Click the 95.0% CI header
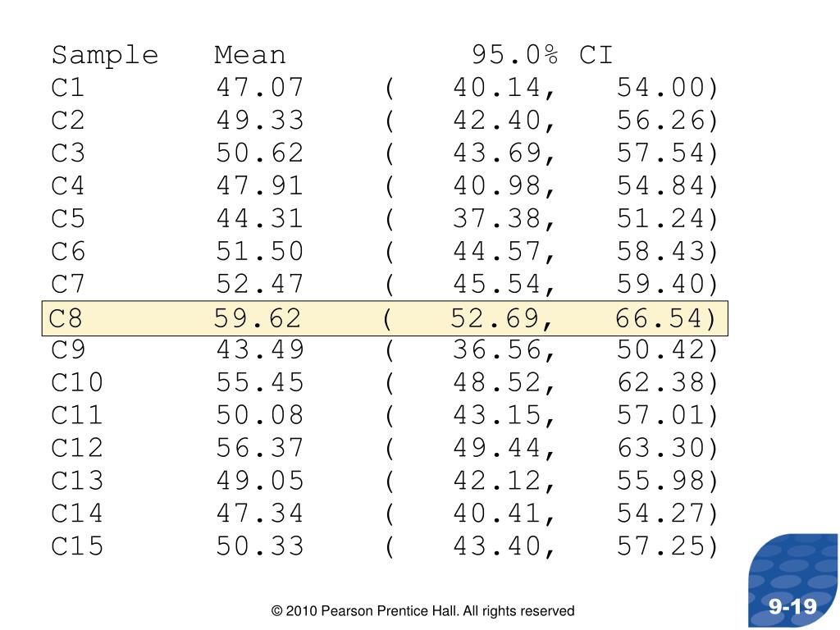The width and height of the screenshot is (840, 630). click(x=542, y=55)
